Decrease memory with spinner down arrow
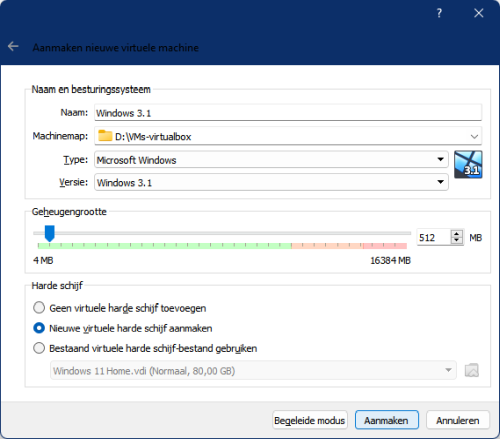The height and width of the screenshot is (439, 500). tap(457, 241)
